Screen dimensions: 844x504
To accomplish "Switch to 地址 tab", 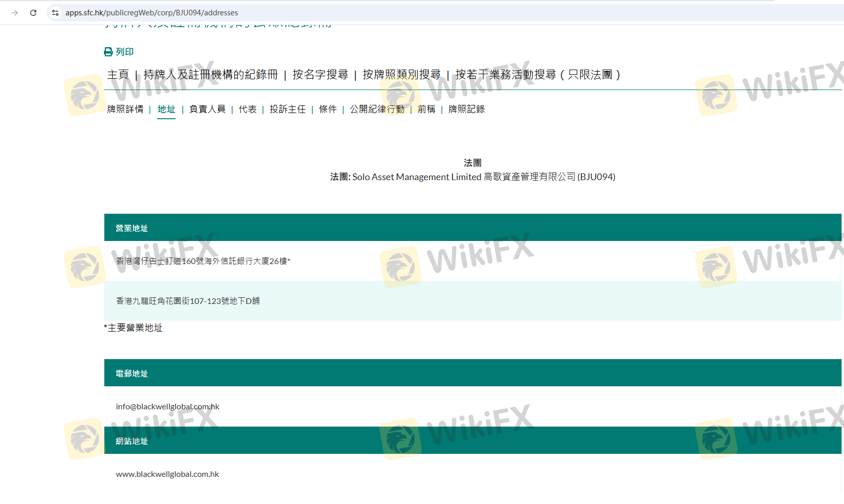I will point(166,109).
